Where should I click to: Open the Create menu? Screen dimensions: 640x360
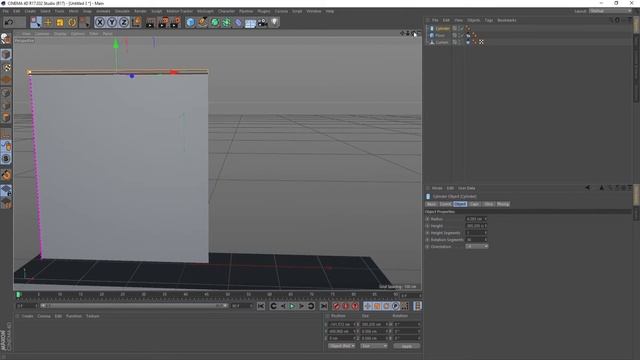[x=30, y=11]
